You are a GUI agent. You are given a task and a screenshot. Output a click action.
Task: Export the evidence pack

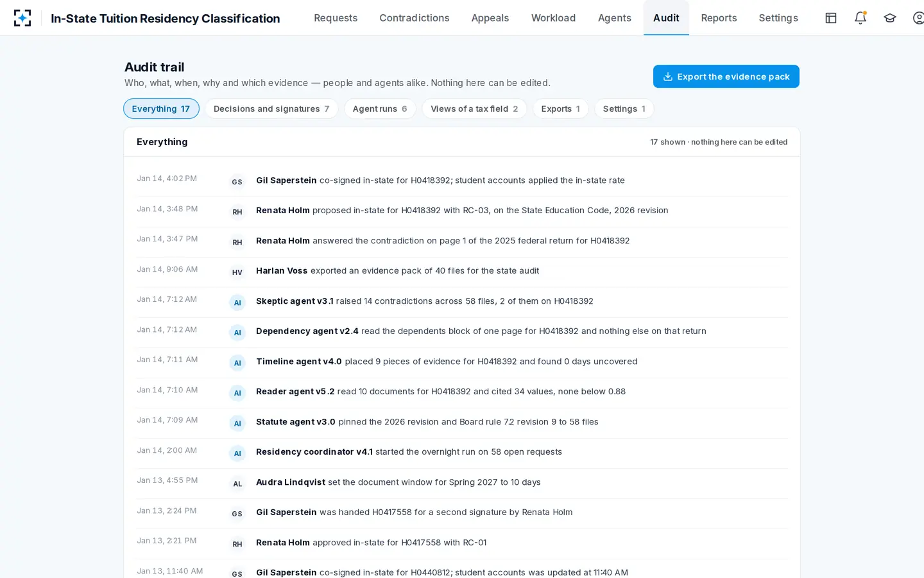726,76
